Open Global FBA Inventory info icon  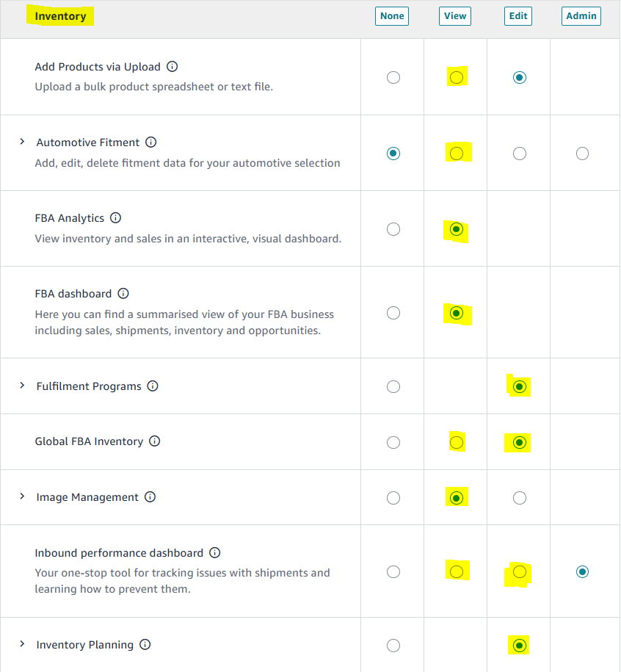point(155,441)
